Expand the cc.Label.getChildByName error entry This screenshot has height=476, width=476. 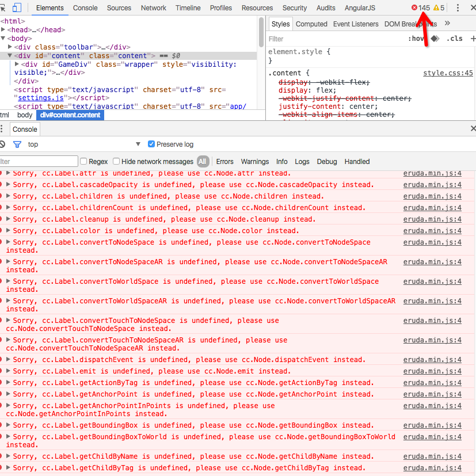[9, 456]
